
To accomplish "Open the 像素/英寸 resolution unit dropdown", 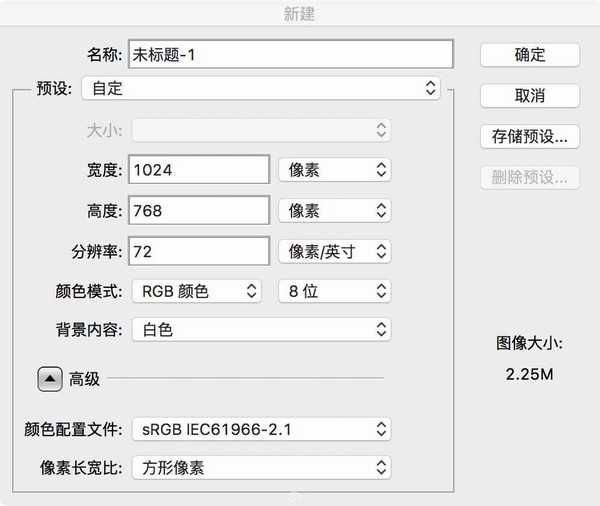I will (x=334, y=251).
